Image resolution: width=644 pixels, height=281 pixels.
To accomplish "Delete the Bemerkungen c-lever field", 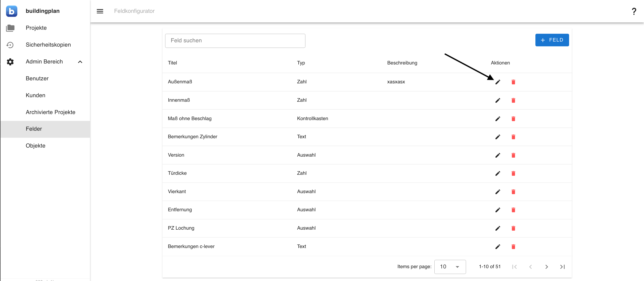I will 513,247.
